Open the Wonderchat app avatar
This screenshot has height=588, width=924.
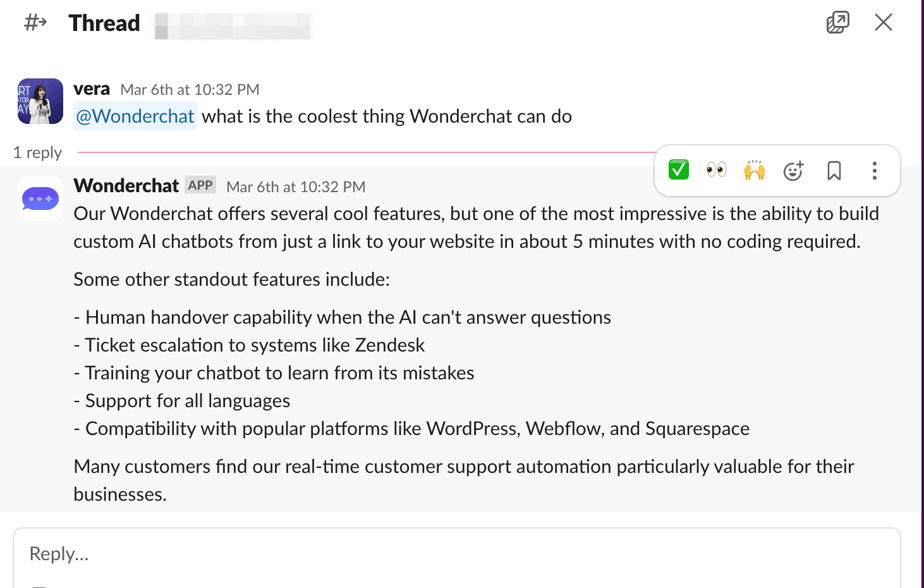[x=40, y=199]
